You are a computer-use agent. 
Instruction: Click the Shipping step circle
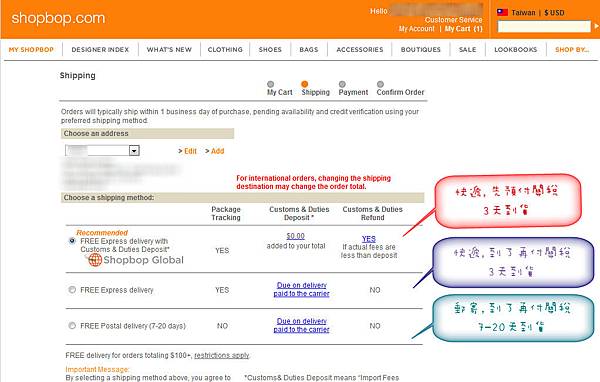click(x=305, y=84)
